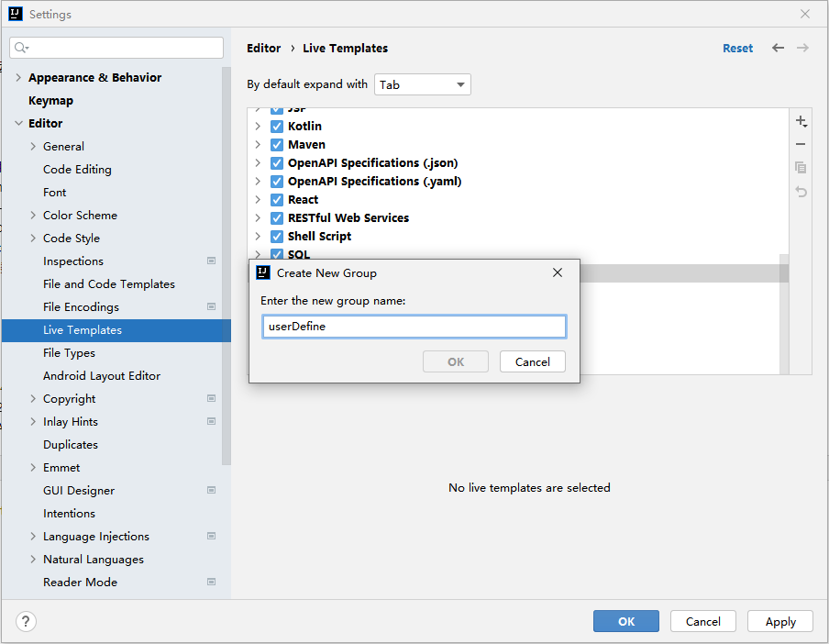Viewport: 829px width, 644px height.
Task: Collapse the Editor settings section
Action: tap(18, 123)
